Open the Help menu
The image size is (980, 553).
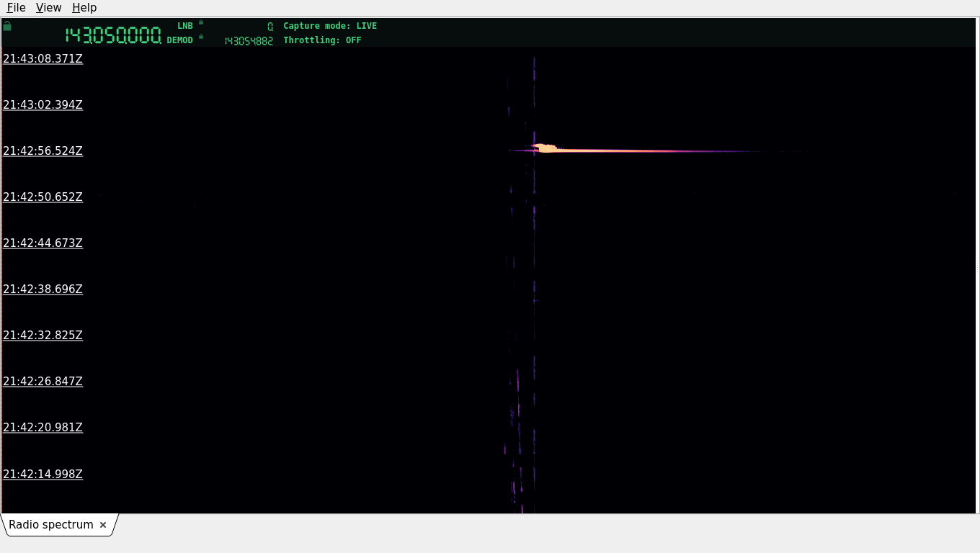(x=84, y=7)
